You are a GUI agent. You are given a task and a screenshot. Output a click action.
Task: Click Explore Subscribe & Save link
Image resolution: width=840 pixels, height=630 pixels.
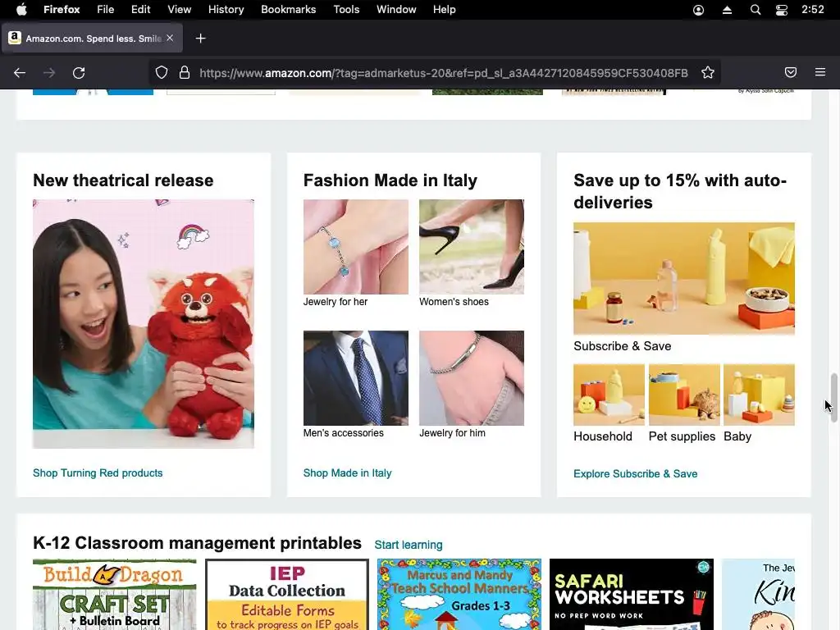pos(636,473)
